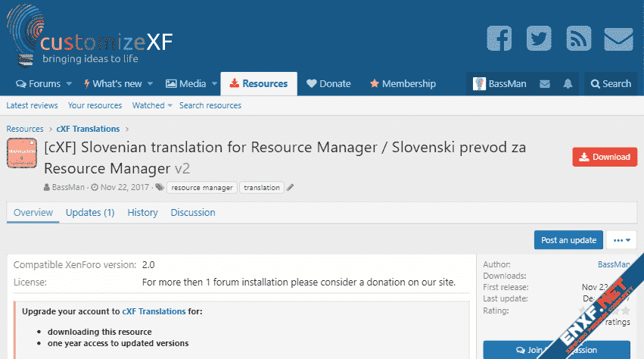Image resolution: width=644 pixels, height=359 pixels.
Task: Click the envelope contact icon
Action: 618,39
